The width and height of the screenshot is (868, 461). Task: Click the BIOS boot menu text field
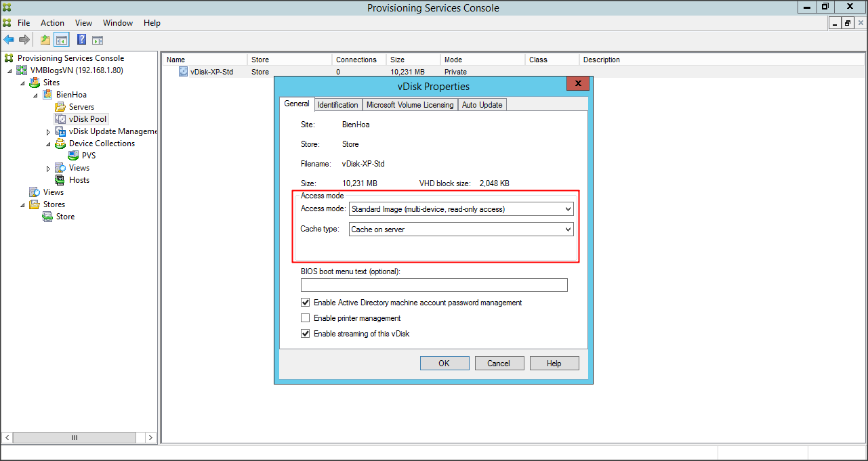(434, 285)
